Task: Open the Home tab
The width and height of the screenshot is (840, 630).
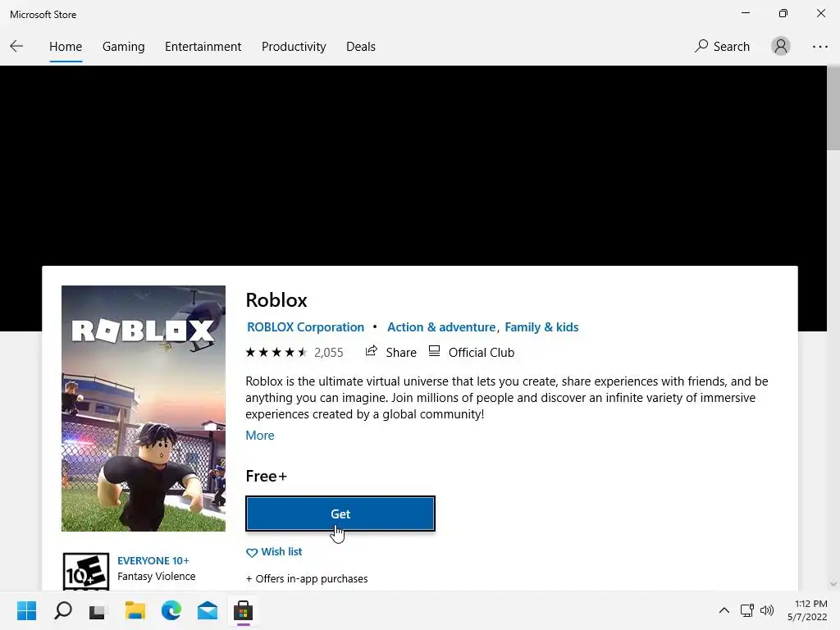Action: [66, 47]
